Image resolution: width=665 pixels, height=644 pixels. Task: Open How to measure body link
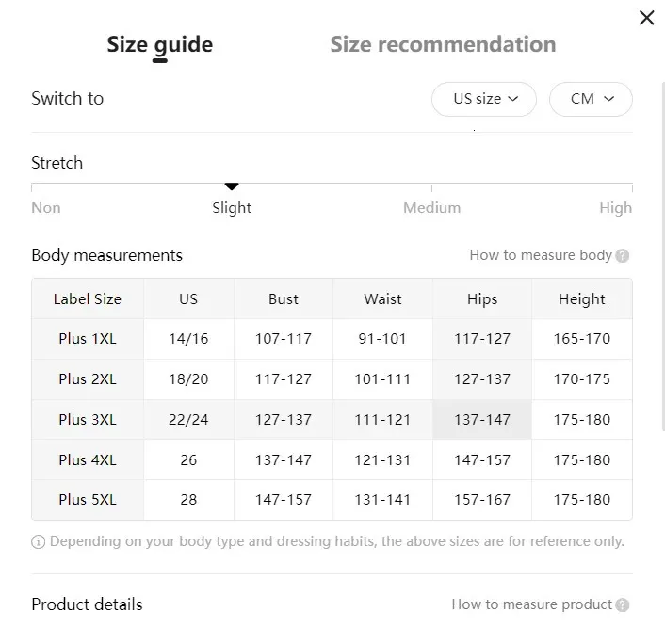pyautogui.click(x=541, y=255)
